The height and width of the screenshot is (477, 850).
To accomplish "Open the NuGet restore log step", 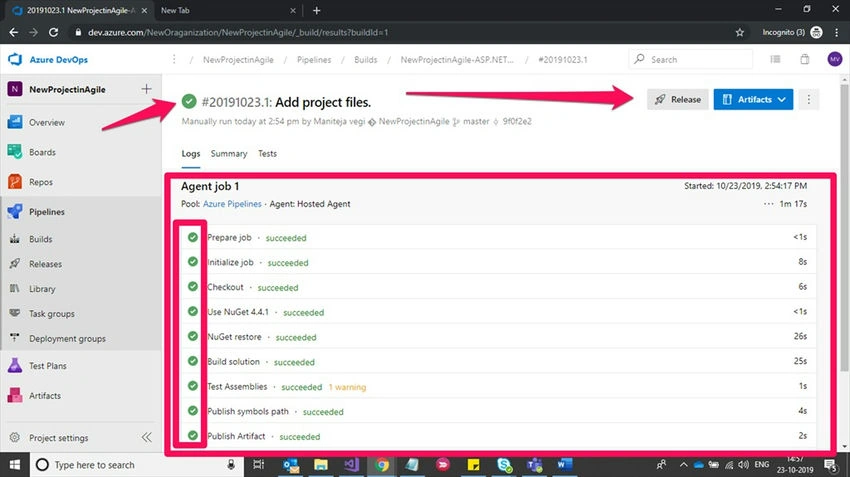I will 498,337.
